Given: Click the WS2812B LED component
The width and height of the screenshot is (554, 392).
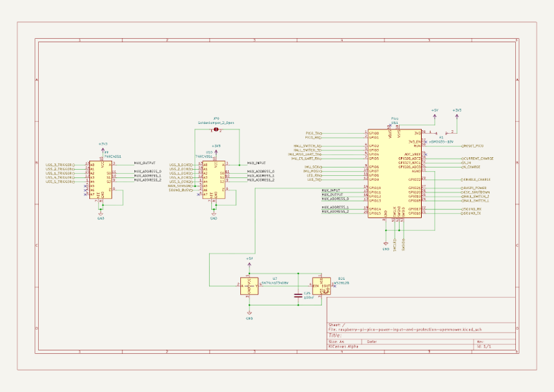Looking at the screenshot, I should (x=322, y=285).
